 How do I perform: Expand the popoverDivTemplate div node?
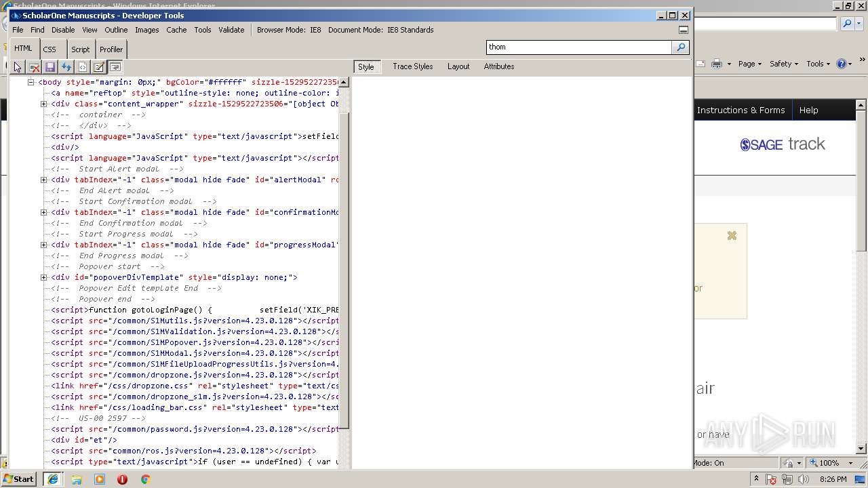(x=44, y=277)
